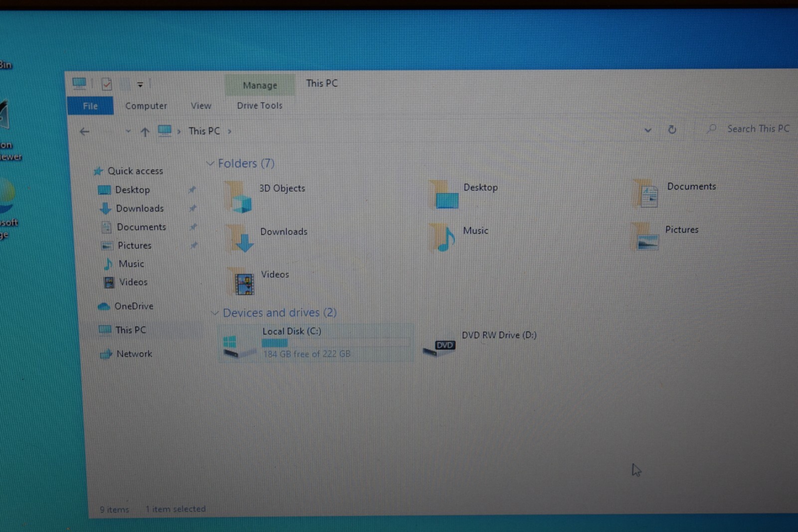Go back using the back arrow
This screenshot has width=798, height=532.
(x=85, y=132)
